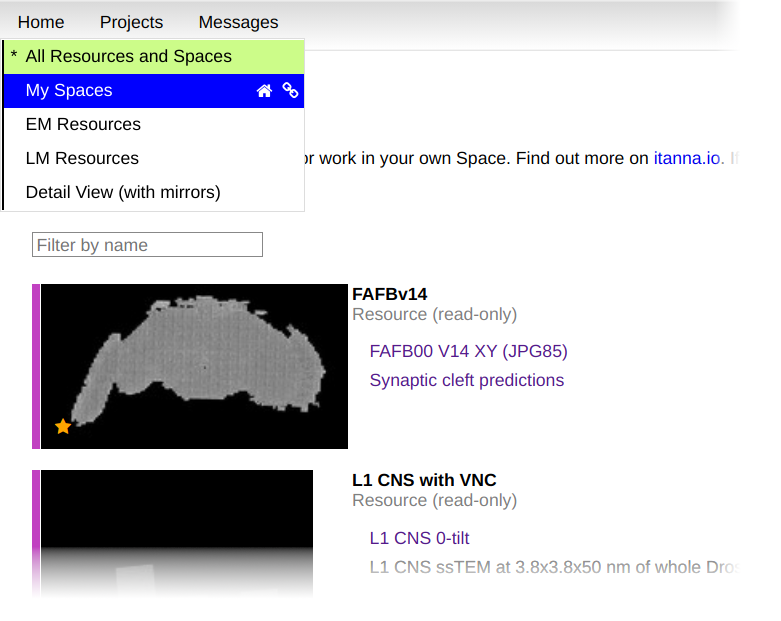The height and width of the screenshot is (621, 781).
Task: Click the home icon on My Spaces
Action: click(264, 91)
